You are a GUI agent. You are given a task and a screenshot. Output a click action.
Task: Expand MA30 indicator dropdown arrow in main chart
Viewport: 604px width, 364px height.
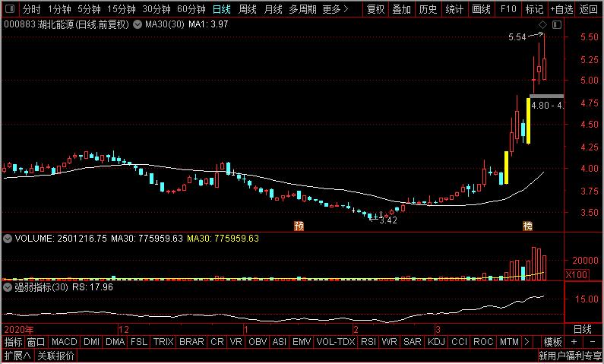[137, 25]
